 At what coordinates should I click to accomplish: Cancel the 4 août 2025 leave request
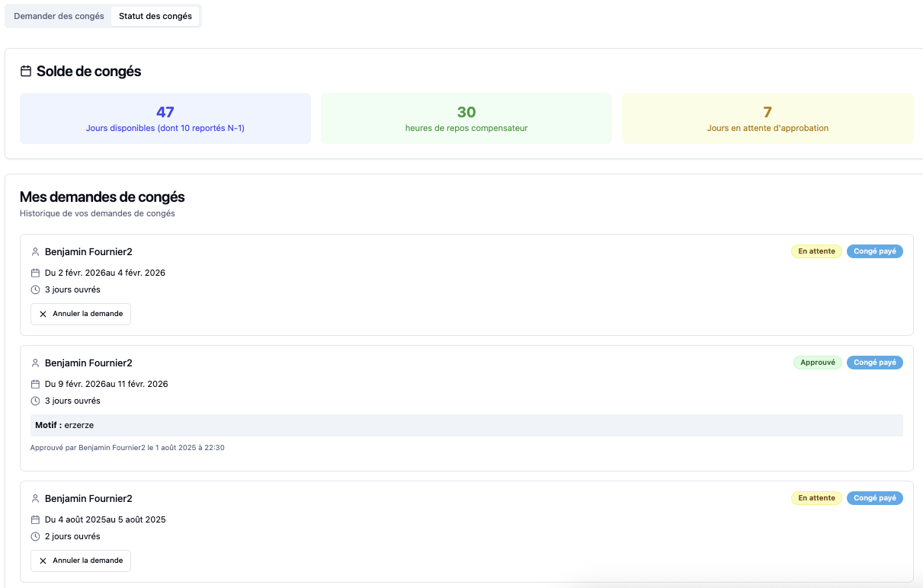click(x=81, y=561)
